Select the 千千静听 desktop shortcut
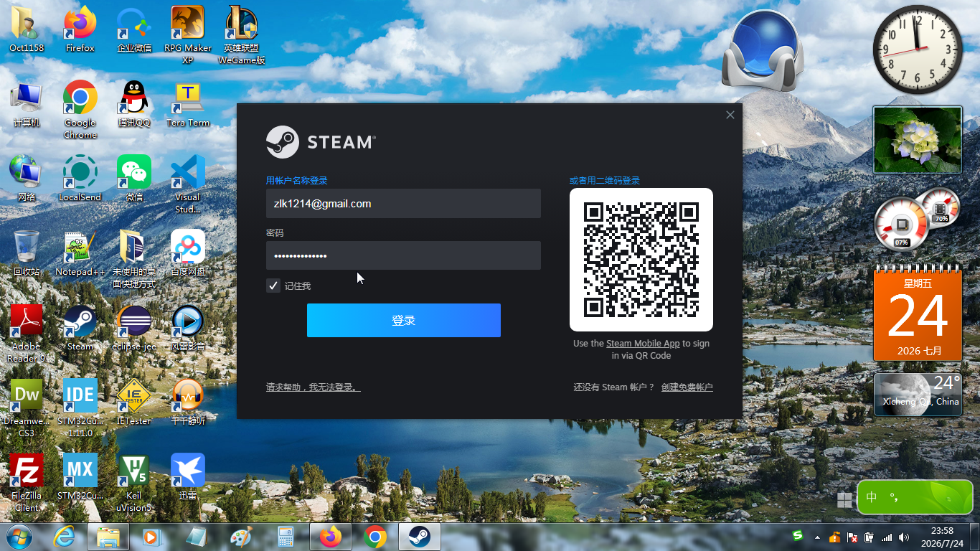This screenshot has height=551, width=980. pyautogui.click(x=188, y=403)
